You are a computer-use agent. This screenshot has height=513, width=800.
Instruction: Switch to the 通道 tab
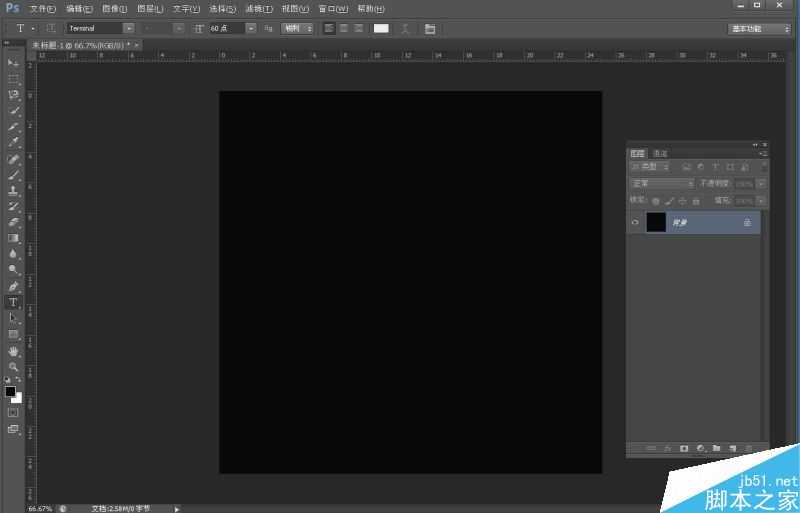[660, 153]
